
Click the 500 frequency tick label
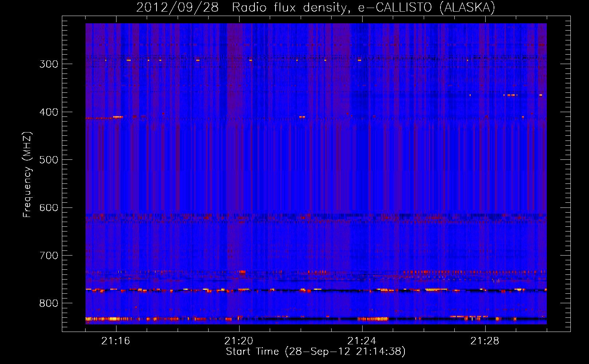point(49,160)
